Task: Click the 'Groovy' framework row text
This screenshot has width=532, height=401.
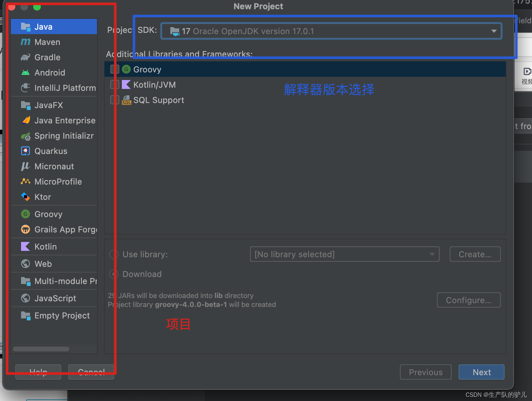Action: click(x=147, y=69)
